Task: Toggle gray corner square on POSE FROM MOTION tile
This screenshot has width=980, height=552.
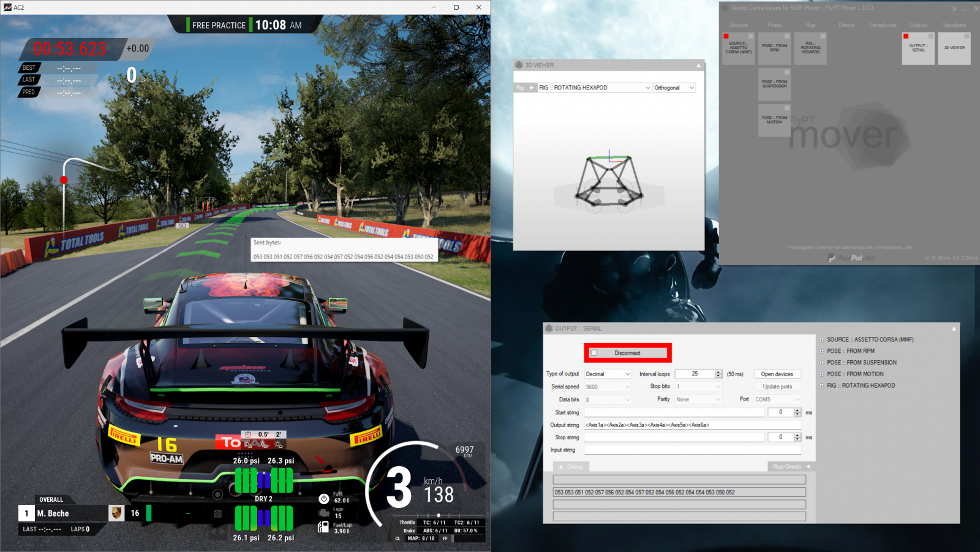Action: 787,108
